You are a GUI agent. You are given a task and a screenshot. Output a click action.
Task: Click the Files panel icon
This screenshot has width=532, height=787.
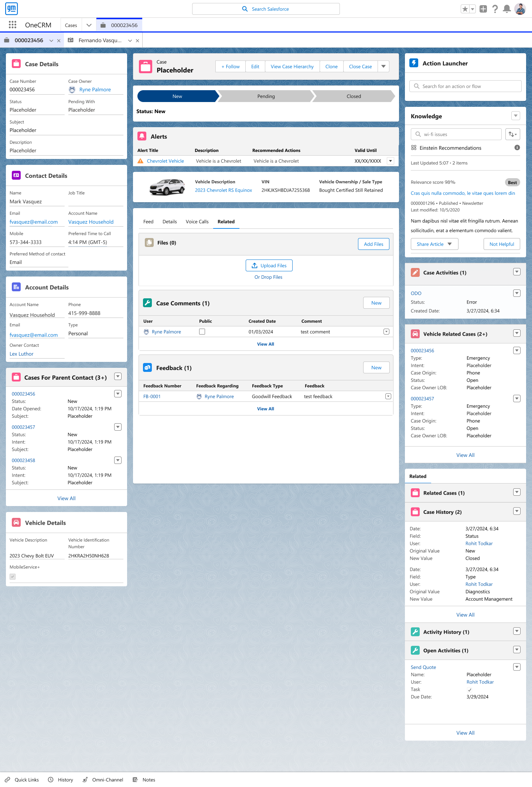149,242
